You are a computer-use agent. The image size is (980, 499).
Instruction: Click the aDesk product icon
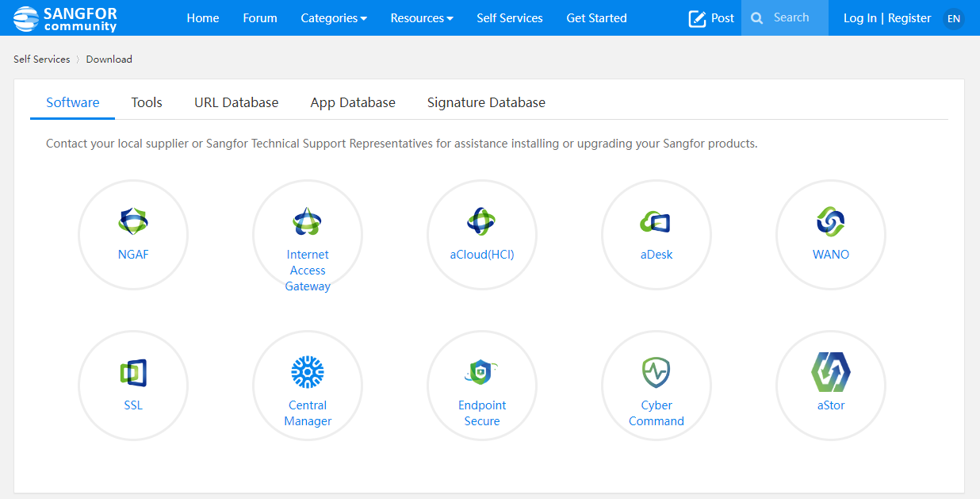[x=657, y=221]
